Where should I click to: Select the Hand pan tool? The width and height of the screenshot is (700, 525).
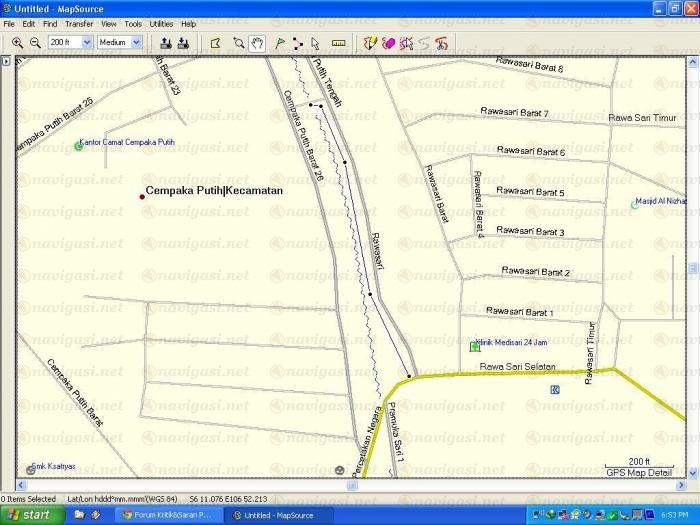click(257, 43)
